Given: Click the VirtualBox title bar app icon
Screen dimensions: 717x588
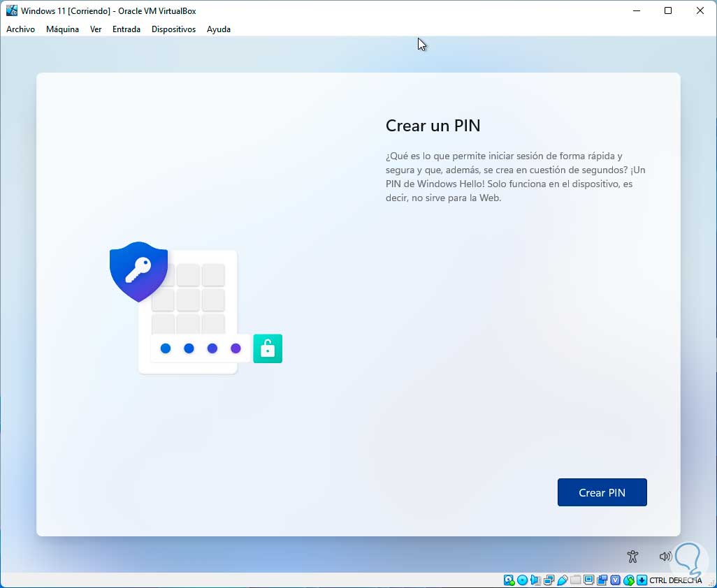Looking at the screenshot, I should point(11,10).
